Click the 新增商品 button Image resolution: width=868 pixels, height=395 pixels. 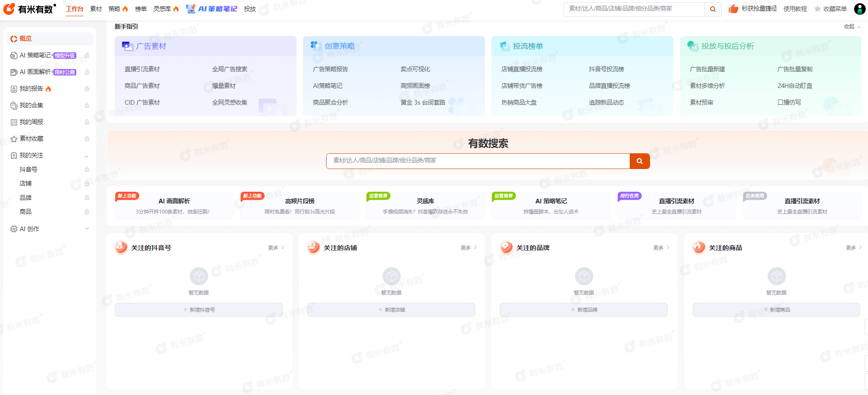776,310
